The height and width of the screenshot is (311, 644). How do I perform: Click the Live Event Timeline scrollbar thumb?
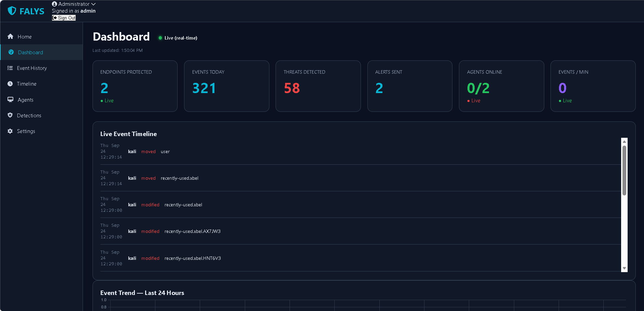tap(624, 171)
